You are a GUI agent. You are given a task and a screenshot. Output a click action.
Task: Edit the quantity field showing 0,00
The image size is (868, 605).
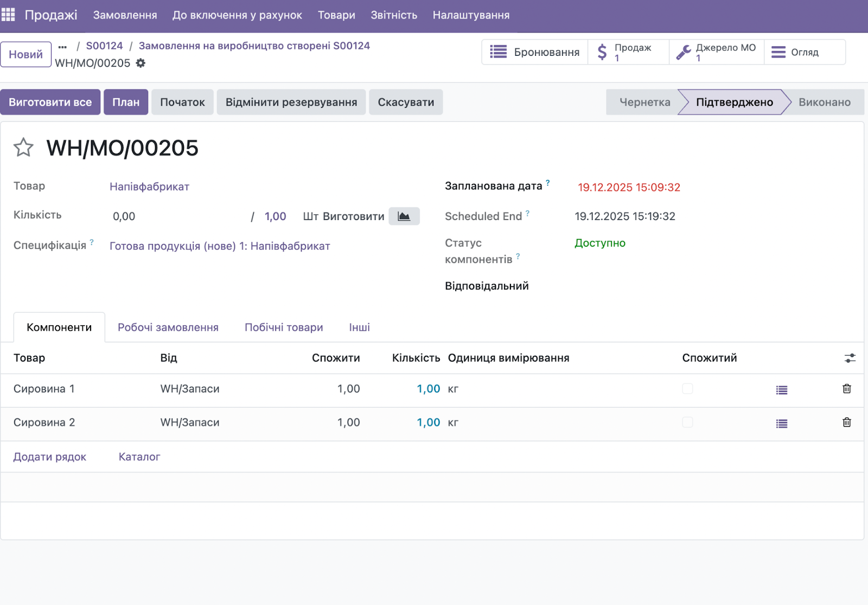[174, 216]
